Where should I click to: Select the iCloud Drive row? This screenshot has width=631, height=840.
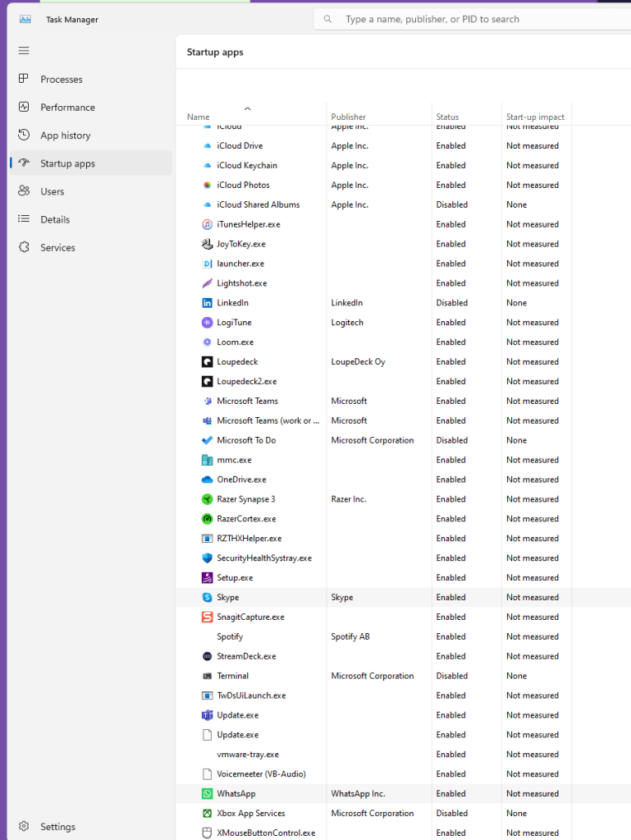tap(403, 145)
